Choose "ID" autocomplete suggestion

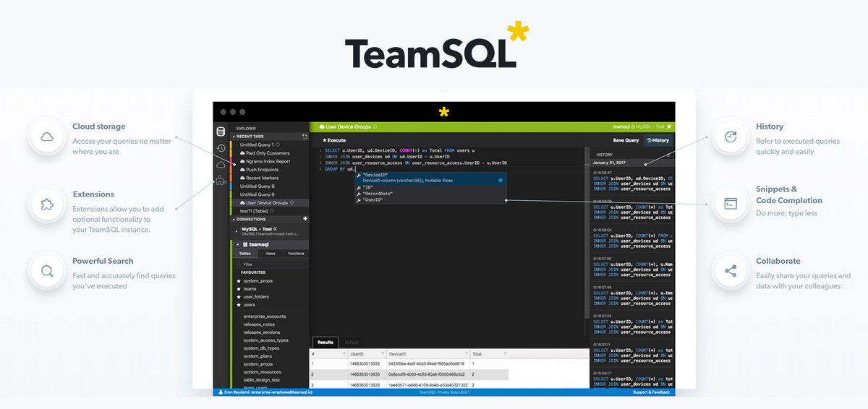pos(430,186)
